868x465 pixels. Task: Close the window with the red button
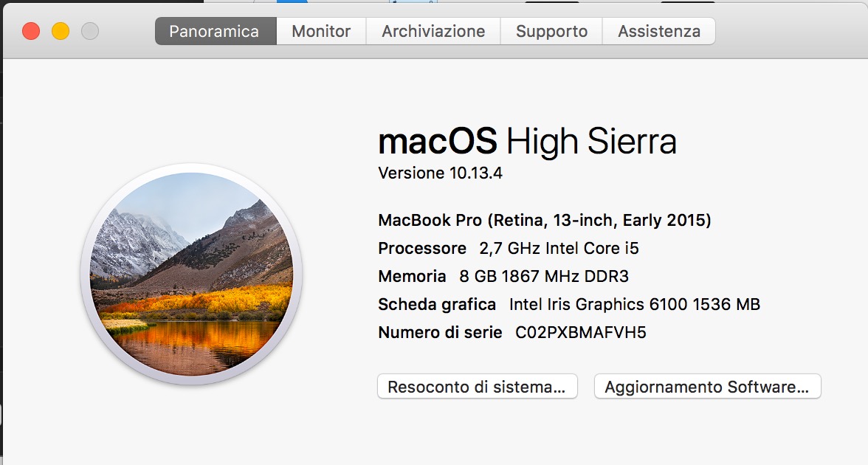[x=31, y=31]
